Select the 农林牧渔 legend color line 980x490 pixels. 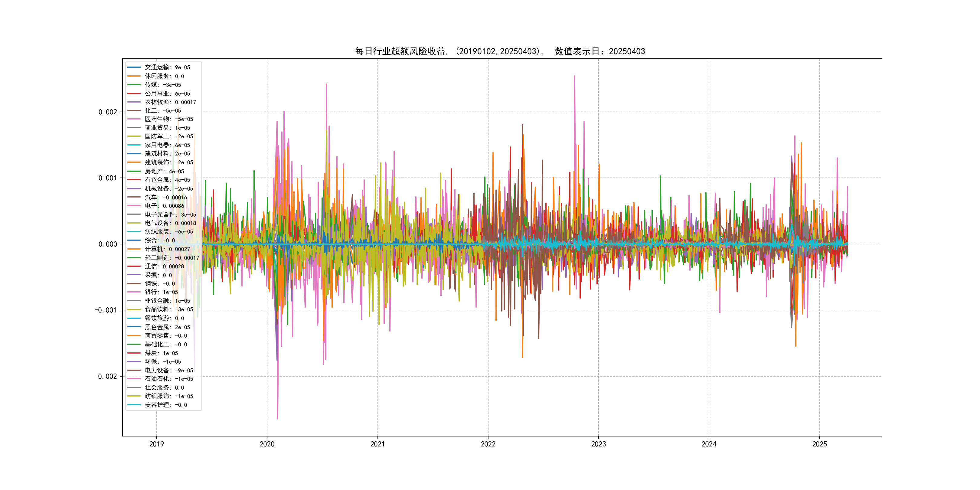click(134, 102)
